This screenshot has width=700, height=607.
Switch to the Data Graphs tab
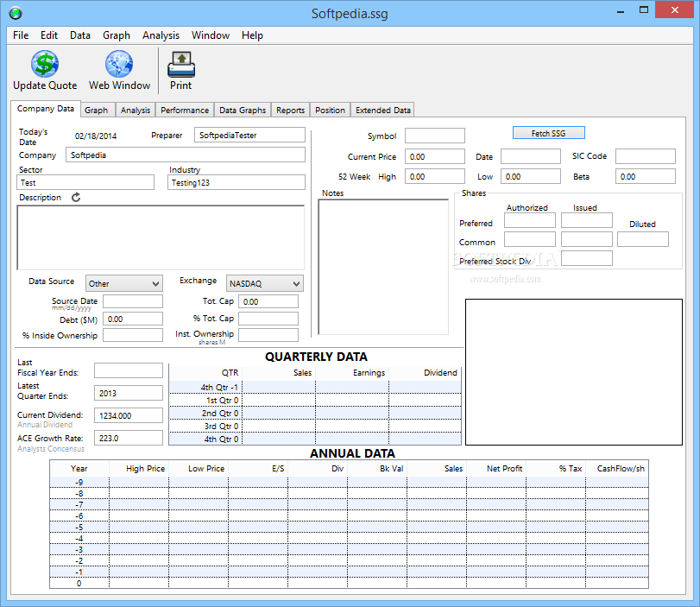[x=243, y=111]
